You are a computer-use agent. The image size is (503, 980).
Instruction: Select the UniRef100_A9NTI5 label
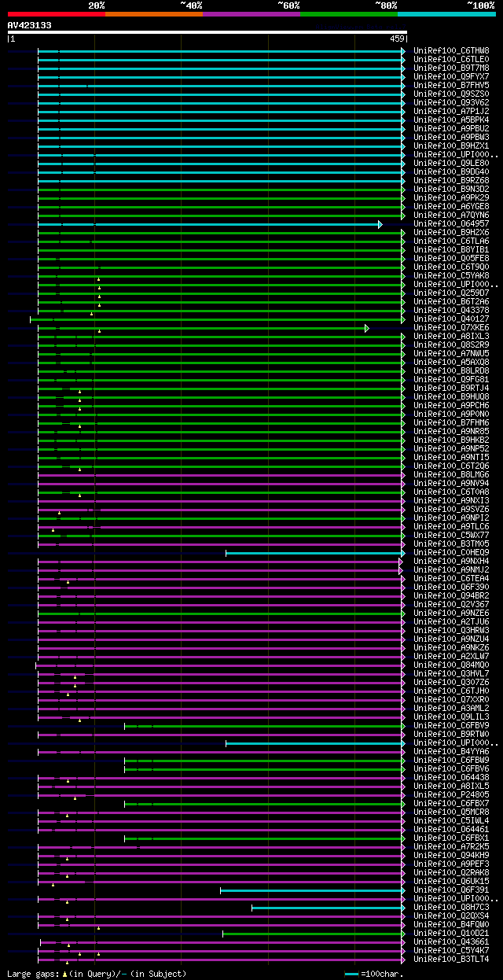click(451, 457)
